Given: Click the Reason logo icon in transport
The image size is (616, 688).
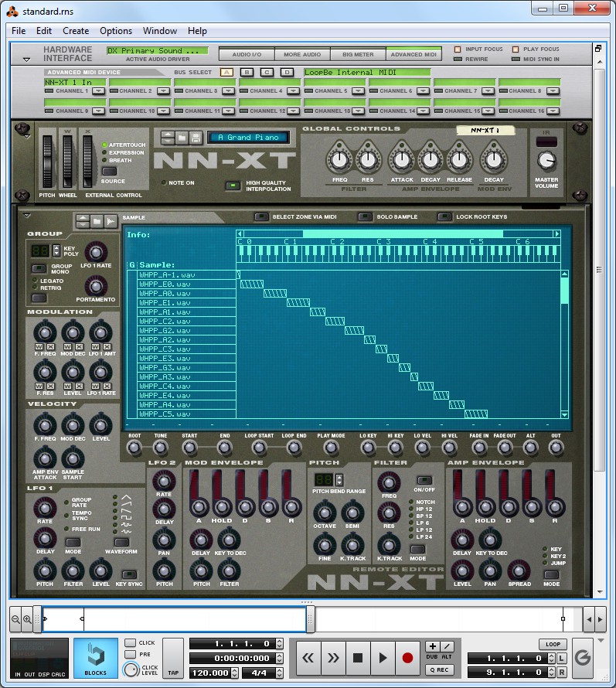Looking at the screenshot, I should click(x=583, y=658).
